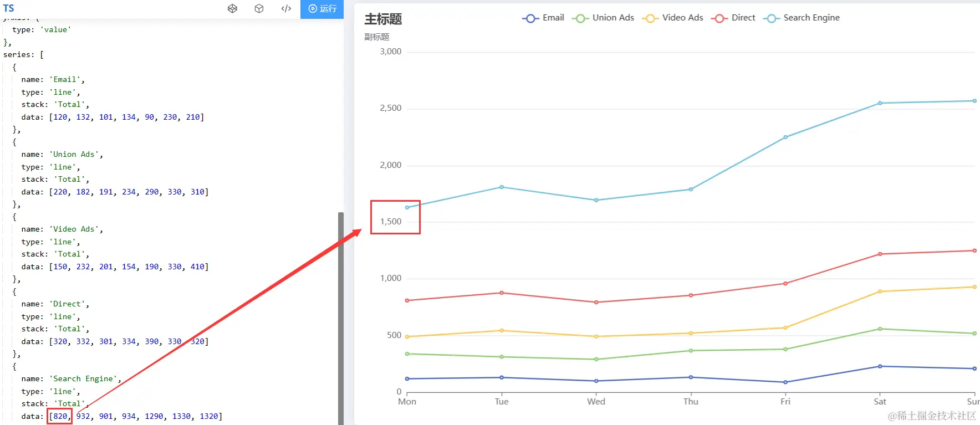Click the name: 'Union Ads' code line
This screenshot has height=425, width=980.
pyautogui.click(x=62, y=155)
